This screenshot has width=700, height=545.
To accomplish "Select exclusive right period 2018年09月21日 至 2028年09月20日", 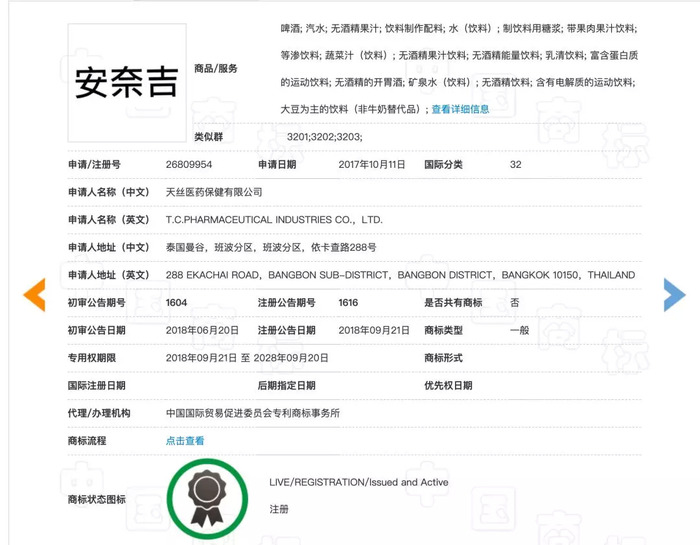I will (x=247, y=358).
